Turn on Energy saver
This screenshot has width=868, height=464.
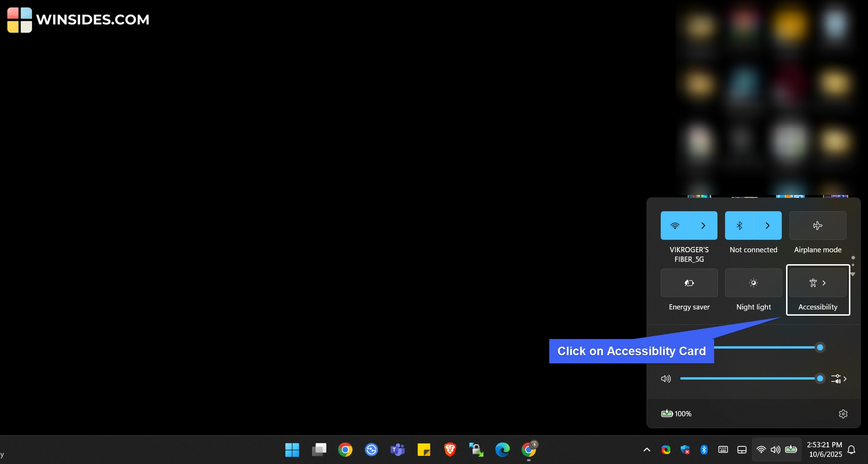(689, 283)
